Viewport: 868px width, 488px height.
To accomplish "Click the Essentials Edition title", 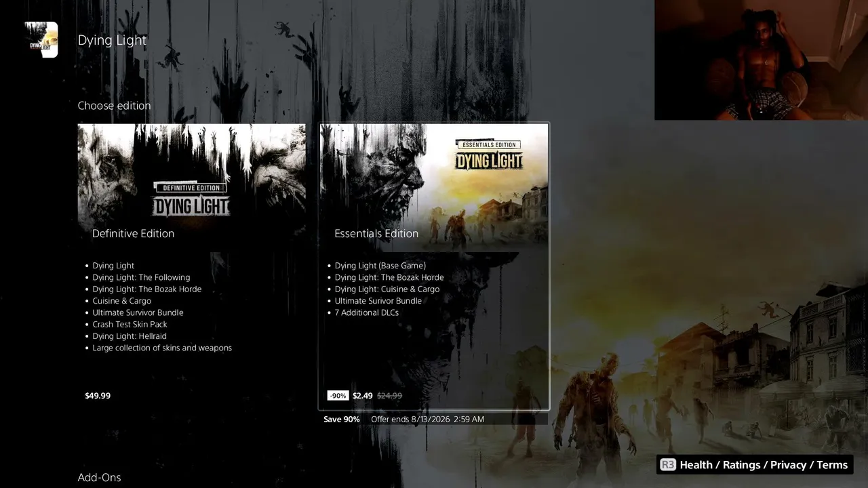I will coord(376,233).
